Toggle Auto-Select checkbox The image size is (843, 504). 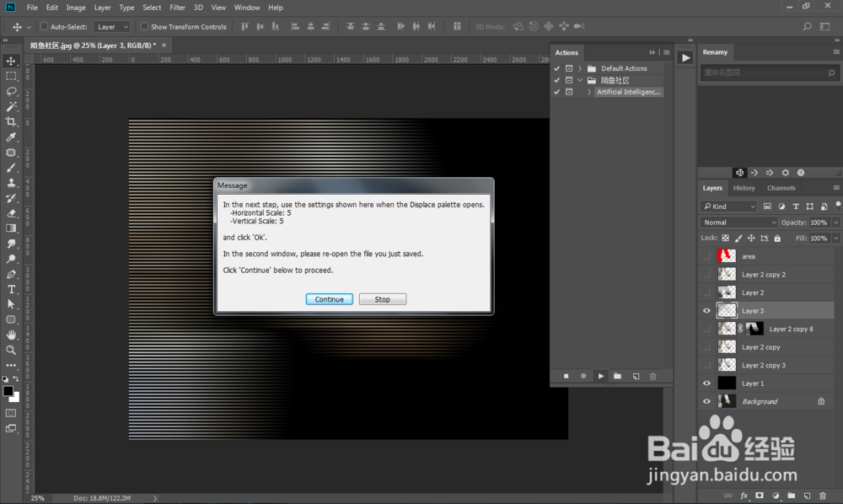45,26
